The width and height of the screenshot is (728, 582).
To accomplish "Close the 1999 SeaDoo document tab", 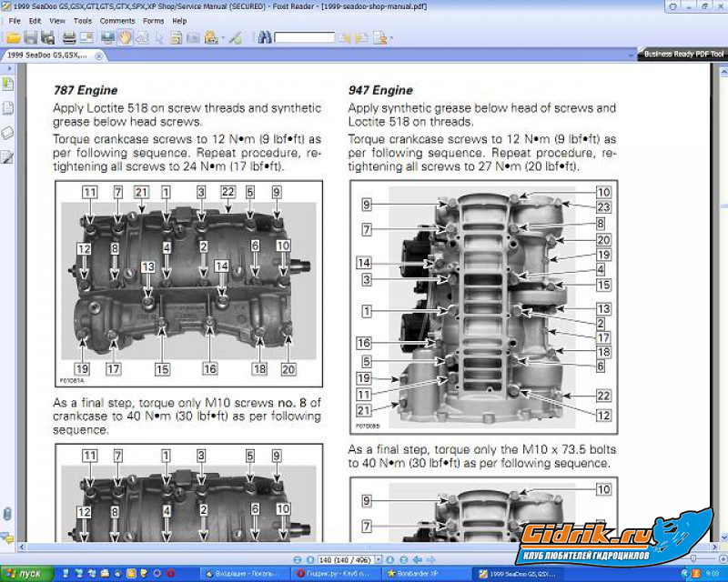I will point(99,55).
